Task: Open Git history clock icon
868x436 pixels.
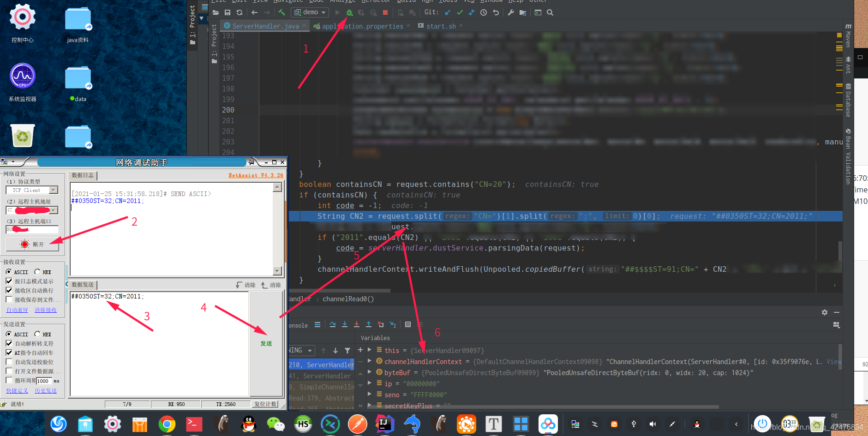Action: tap(484, 12)
